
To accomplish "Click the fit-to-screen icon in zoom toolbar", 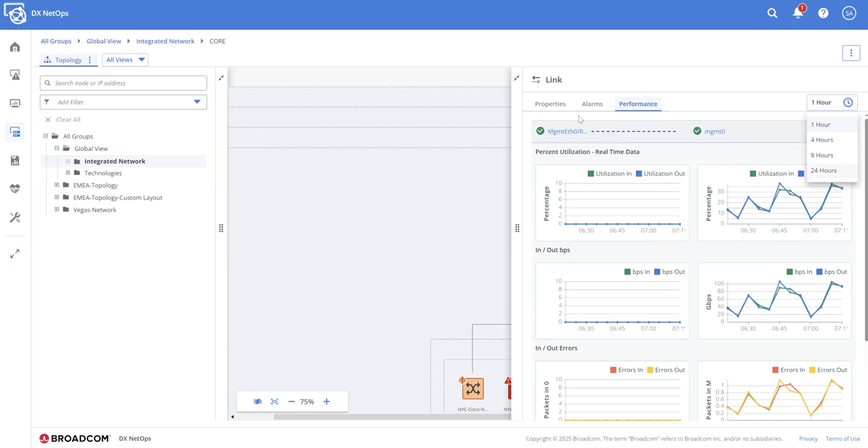I will (x=274, y=401).
